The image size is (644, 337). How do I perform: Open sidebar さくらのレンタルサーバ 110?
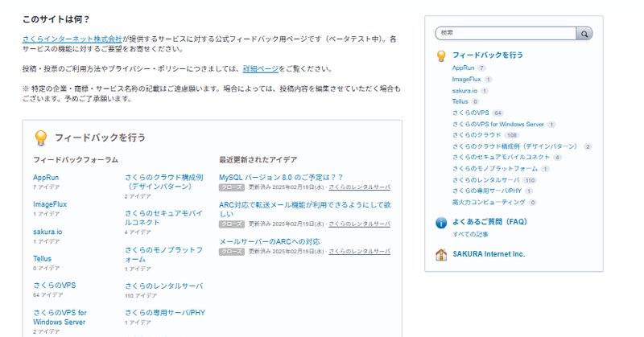pos(486,180)
